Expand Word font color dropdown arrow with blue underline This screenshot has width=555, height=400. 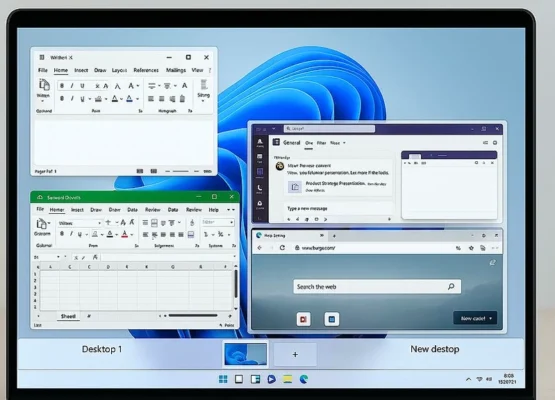[x=137, y=99]
